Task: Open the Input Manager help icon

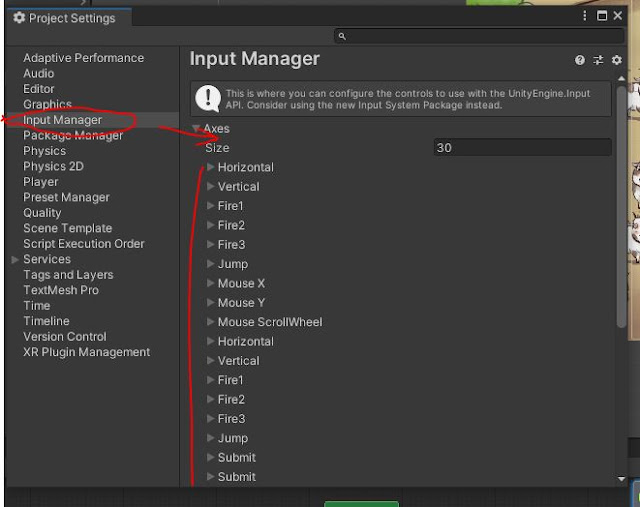Action: pyautogui.click(x=580, y=61)
